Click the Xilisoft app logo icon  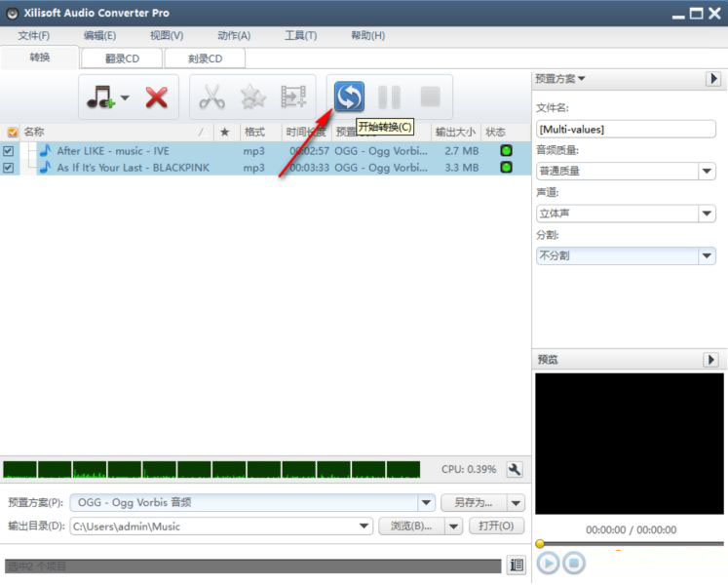pyautogui.click(x=12, y=13)
